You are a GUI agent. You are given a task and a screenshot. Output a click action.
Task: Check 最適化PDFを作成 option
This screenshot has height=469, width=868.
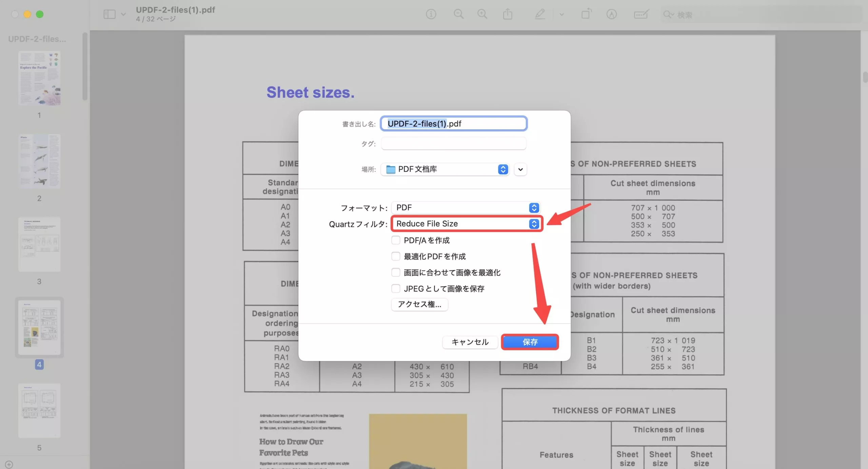[x=396, y=256]
